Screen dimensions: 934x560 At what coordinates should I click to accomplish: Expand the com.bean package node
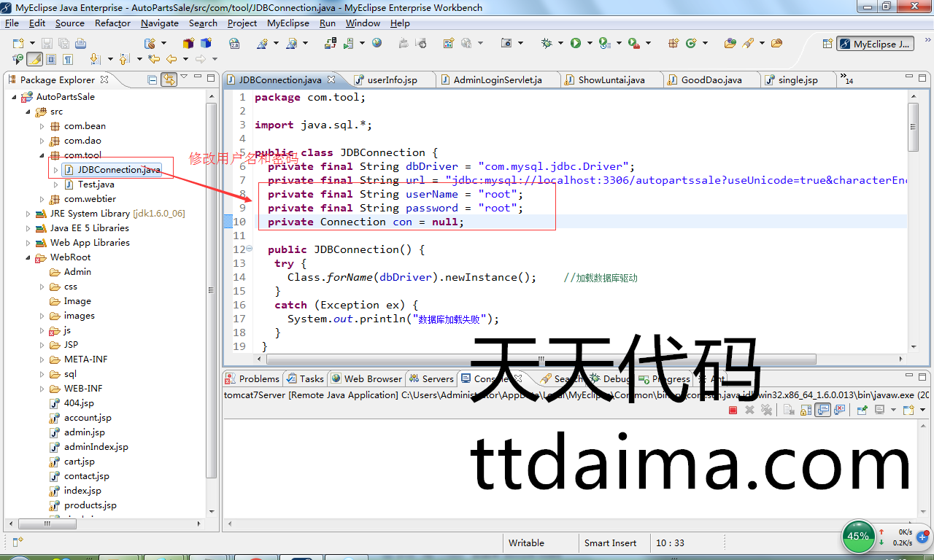tap(42, 126)
